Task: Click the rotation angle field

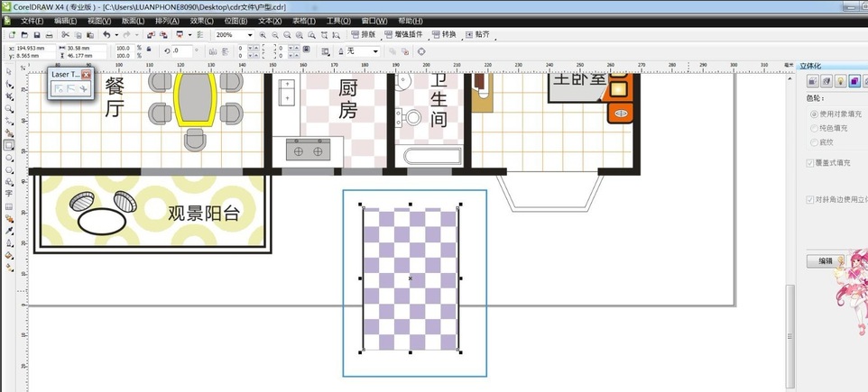Action: [182, 50]
